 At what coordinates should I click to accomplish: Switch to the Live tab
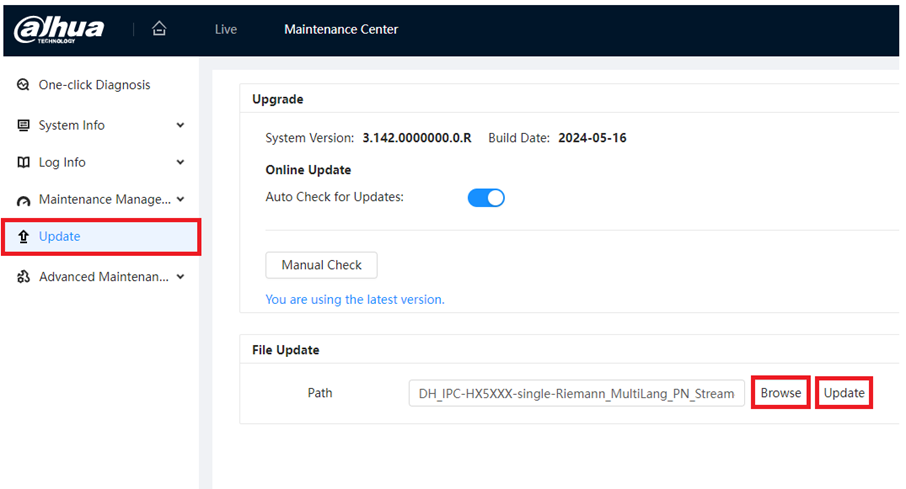click(x=226, y=29)
